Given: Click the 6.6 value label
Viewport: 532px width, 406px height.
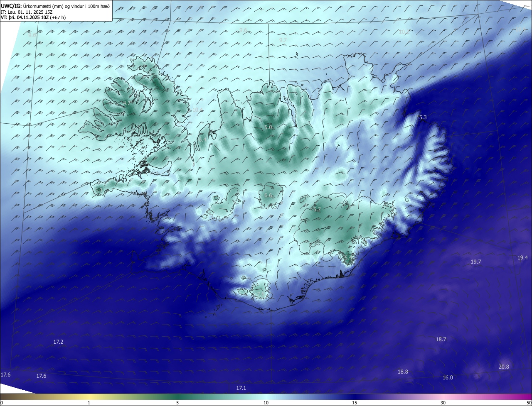Looking at the screenshot, I should click(268, 196).
